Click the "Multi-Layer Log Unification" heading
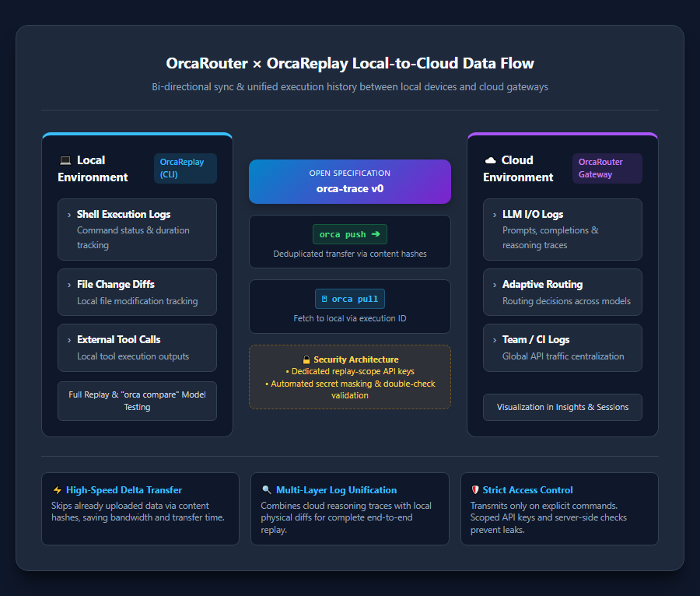 click(337, 490)
